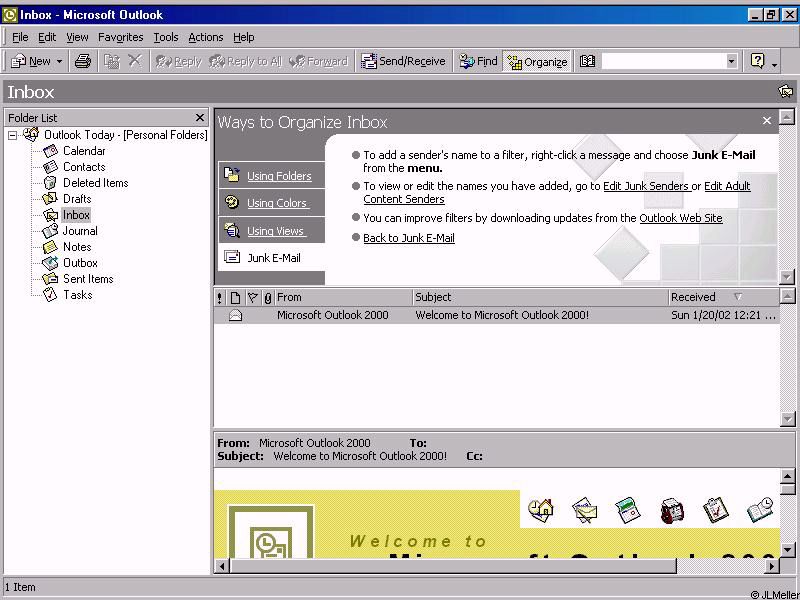
Task: Open the Contacts folder
Action: [84, 167]
